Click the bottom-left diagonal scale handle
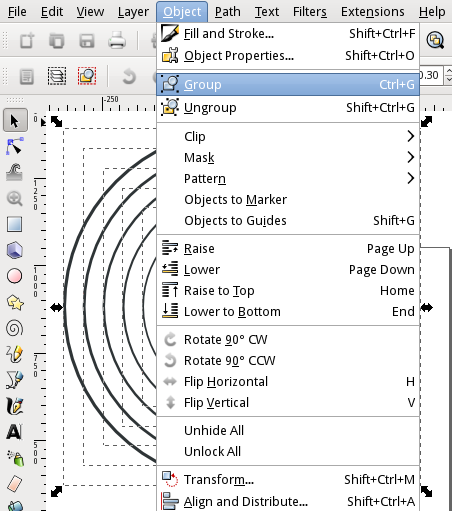The height and width of the screenshot is (511, 452). (x=56, y=491)
